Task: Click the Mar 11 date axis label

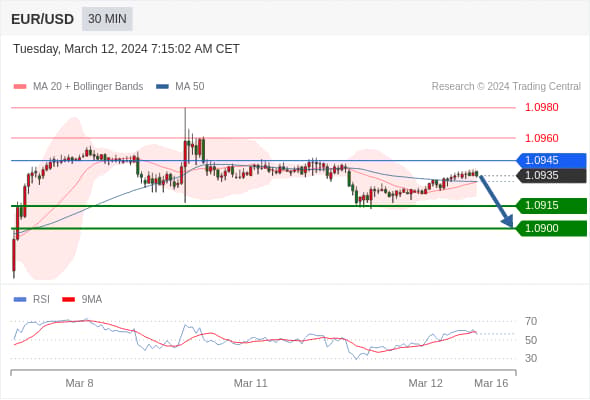Action: pos(251,383)
